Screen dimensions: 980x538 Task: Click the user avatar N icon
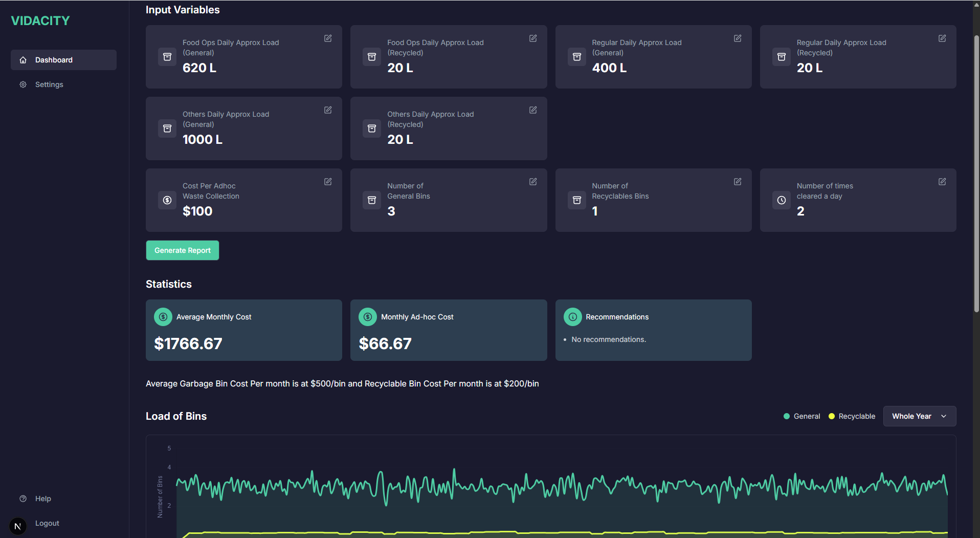(18, 526)
